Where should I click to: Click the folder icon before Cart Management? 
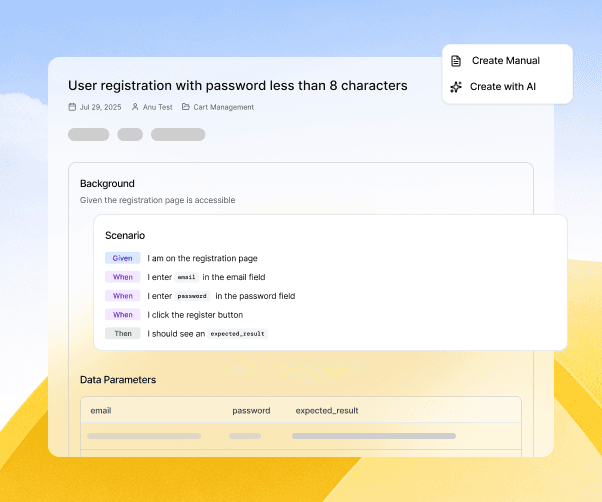point(185,107)
